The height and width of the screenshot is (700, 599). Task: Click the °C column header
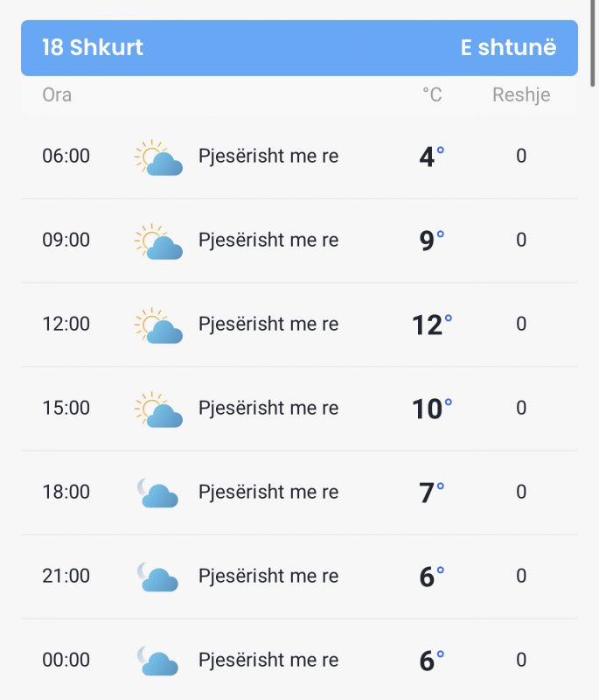[x=432, y=94]
